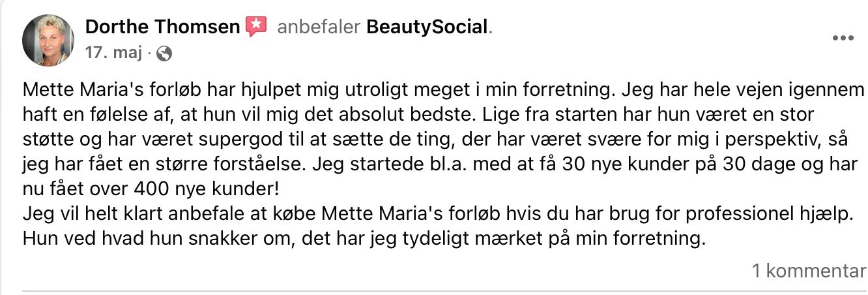Click the Dorthe Thomsen name link
Image resolution: width=868 pixels, height=295 pixels.
coord(163,27)
